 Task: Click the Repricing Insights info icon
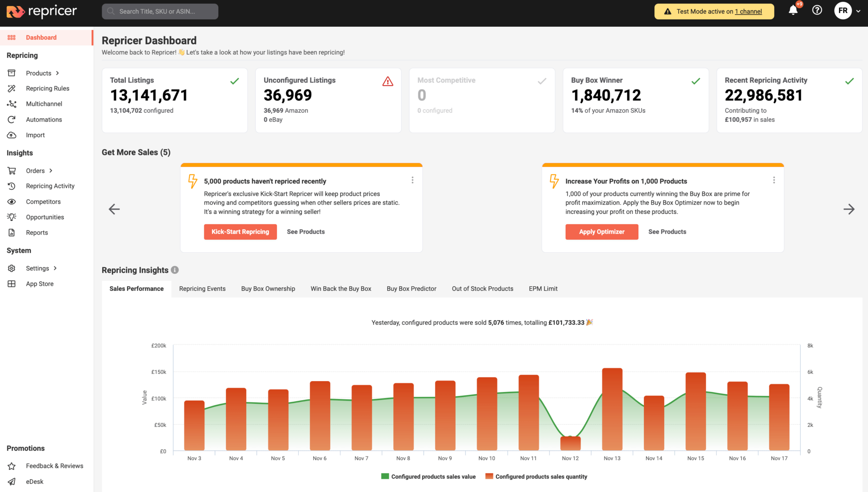tap(175, 270)
